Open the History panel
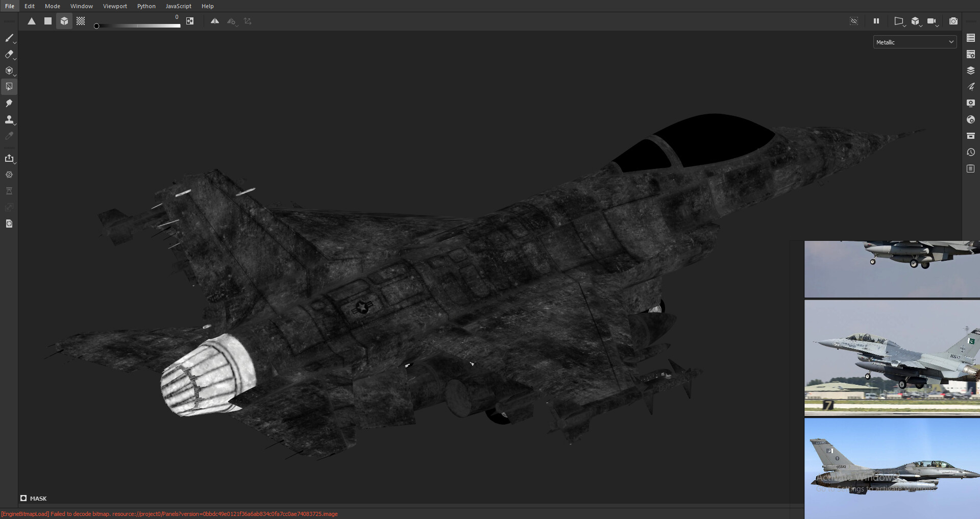The height and width of the screenshot is (519, 980). [x=971, y=152]
